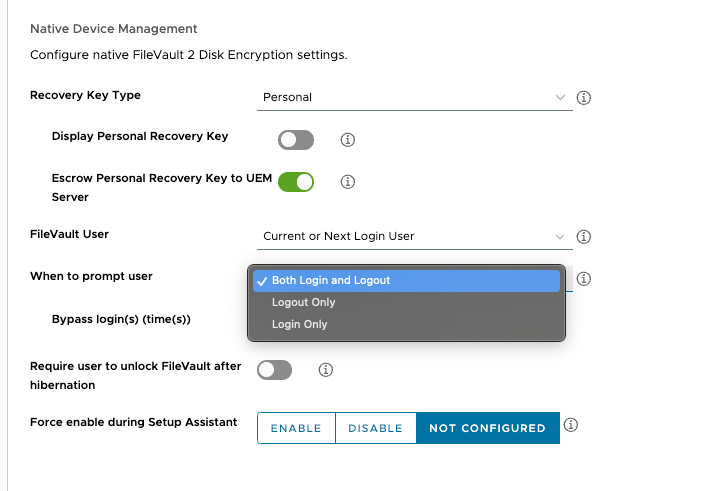
Task: Click the Recovery Key Type label
Action: click(85, 95)
